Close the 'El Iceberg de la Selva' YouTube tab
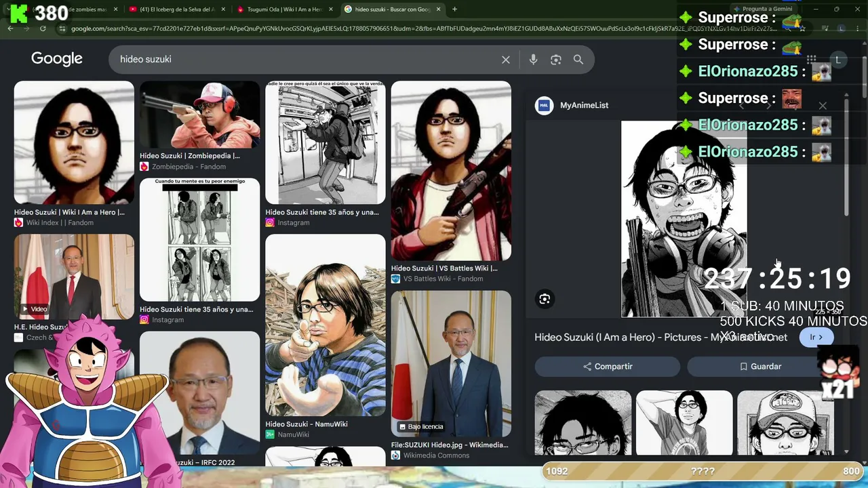This screenshot has height=488, width=868. pyautogui.click(x=222, y=9)
